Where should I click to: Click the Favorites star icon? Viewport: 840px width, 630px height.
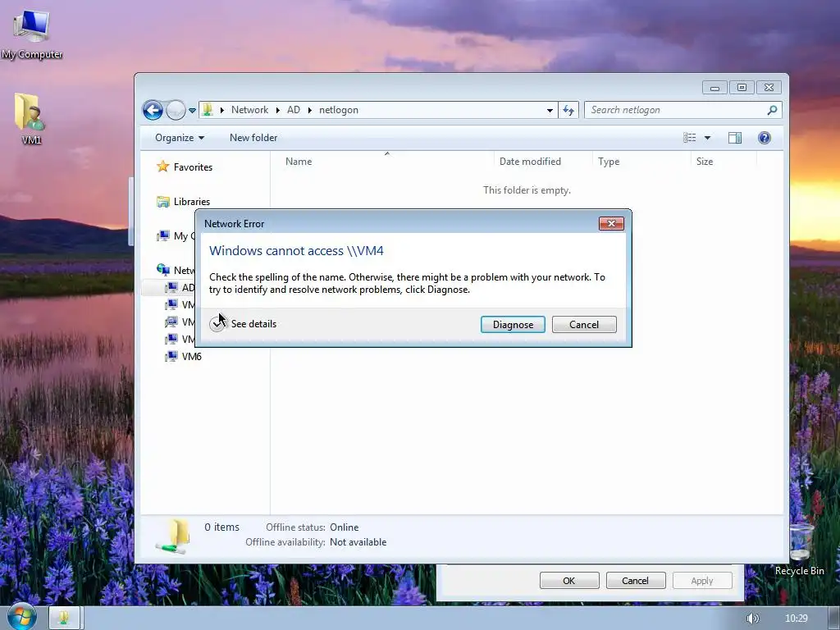click(163, 167)
